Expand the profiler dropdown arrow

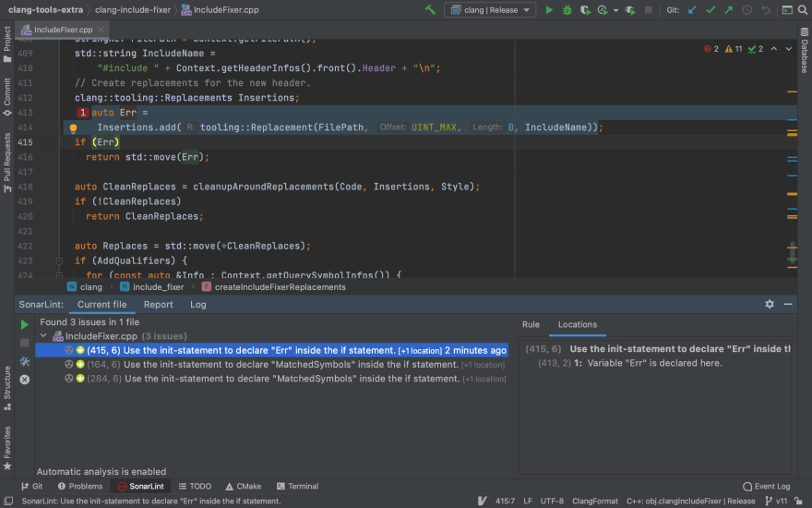coord(615,10)
